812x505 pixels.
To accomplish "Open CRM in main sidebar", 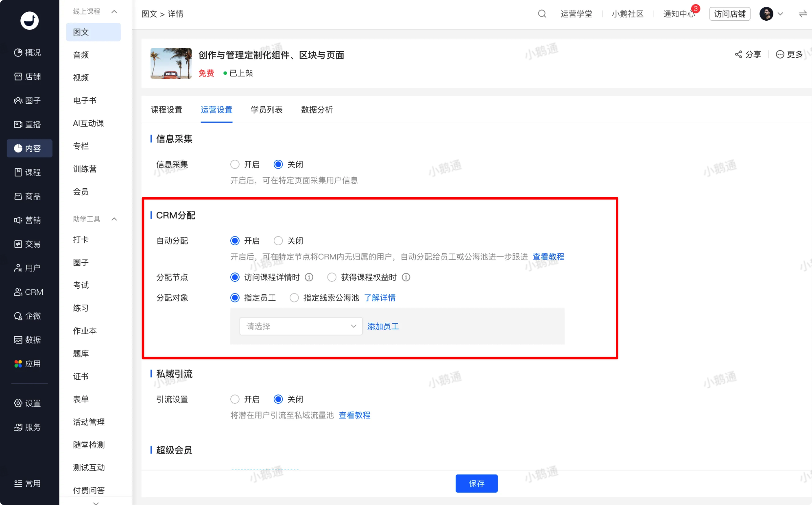I will pyautogui.click(x=28, y=292).
